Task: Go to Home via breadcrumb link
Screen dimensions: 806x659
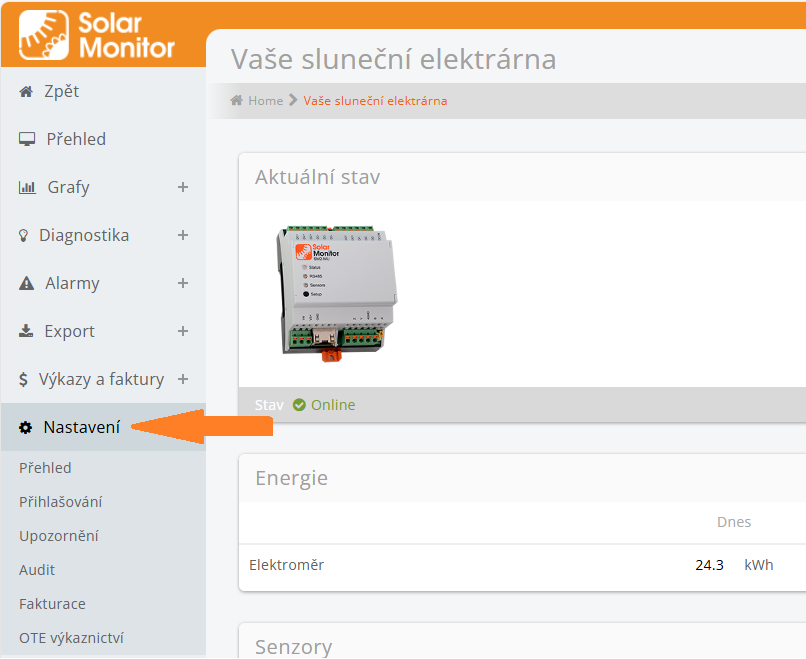Action: pos(265,101)
